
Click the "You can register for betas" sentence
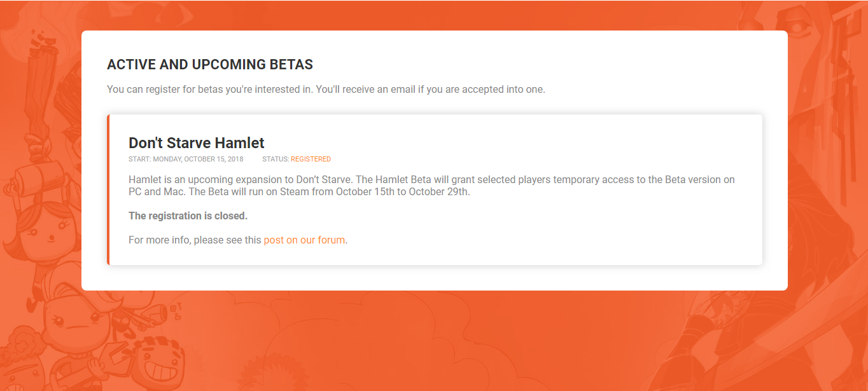pos(326,90)
